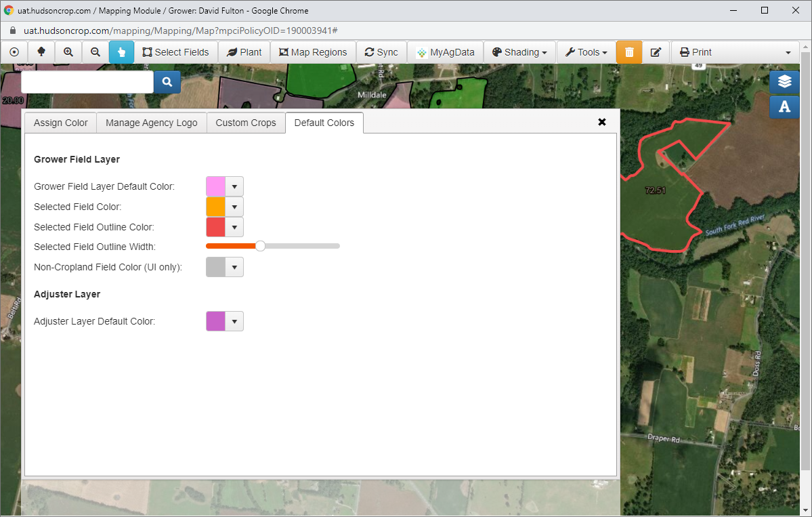The width and height of the screenshot is (812, 517).
Task: Open Selected Field Outline Color dropdown arrow
Action: pyautogui.click(x=234, y=227)
